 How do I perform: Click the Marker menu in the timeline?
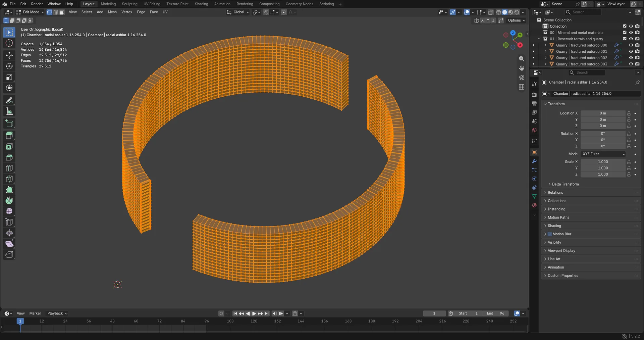pyautogui.click(x=35, y=313)
